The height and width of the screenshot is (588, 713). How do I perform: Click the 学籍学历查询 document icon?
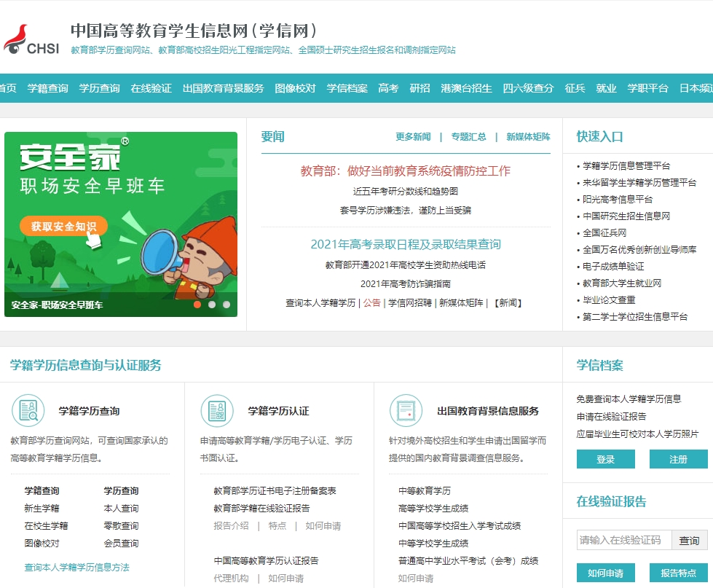point(28,410)
